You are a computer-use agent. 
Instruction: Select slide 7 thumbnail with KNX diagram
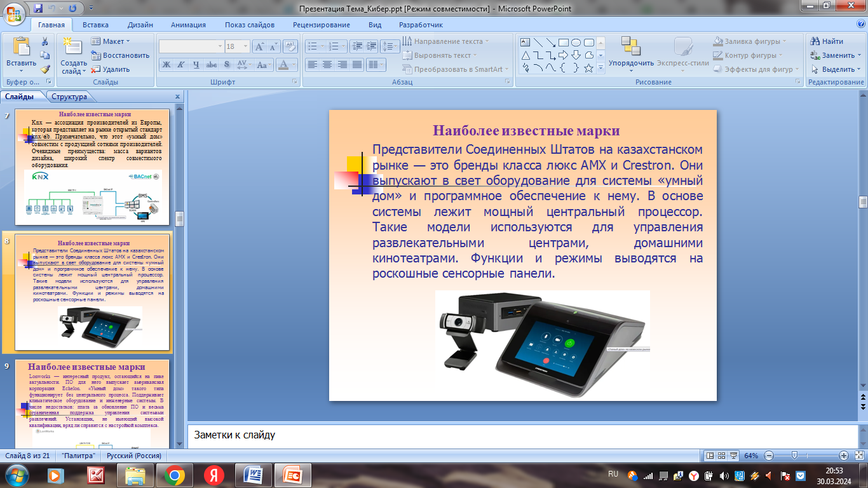(x=92, y=168)
